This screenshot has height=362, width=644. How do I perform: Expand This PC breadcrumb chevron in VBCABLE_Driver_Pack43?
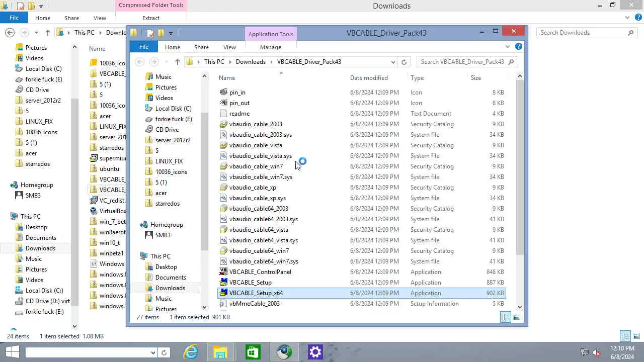pos(230,62)
